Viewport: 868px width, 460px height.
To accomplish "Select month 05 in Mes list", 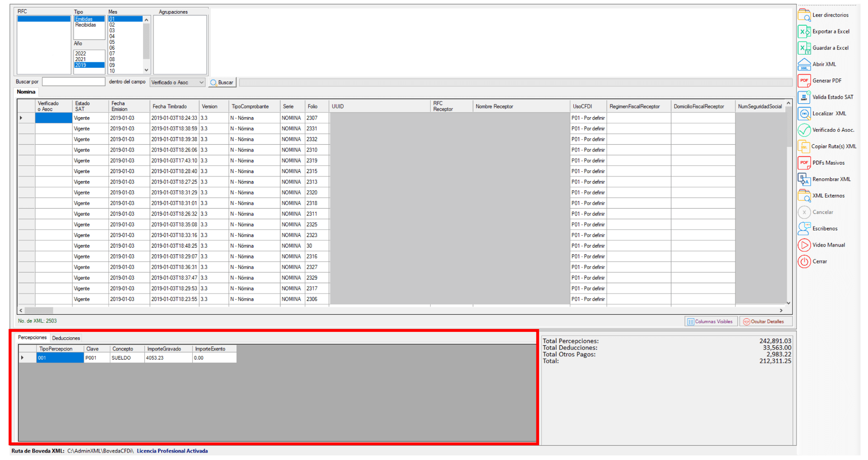I will coord(112,42).
